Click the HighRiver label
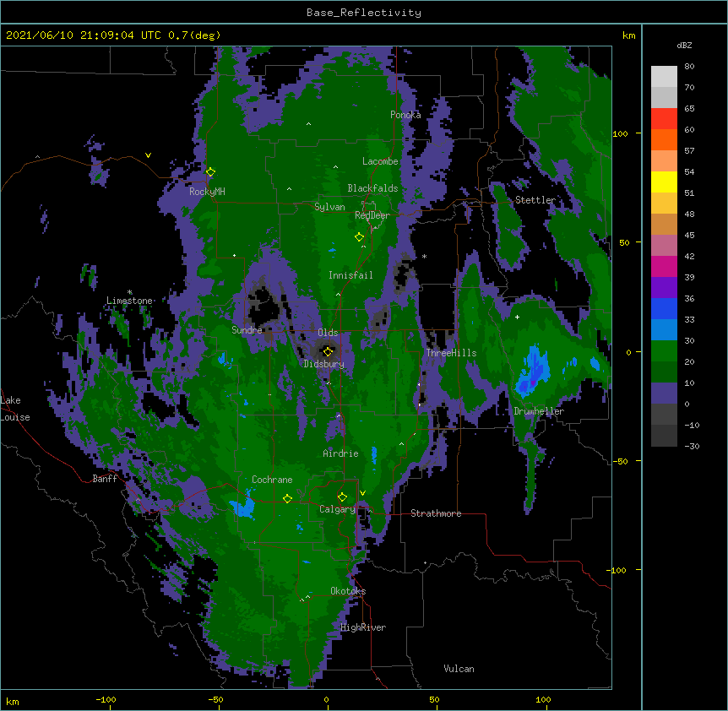 [363, 627]
